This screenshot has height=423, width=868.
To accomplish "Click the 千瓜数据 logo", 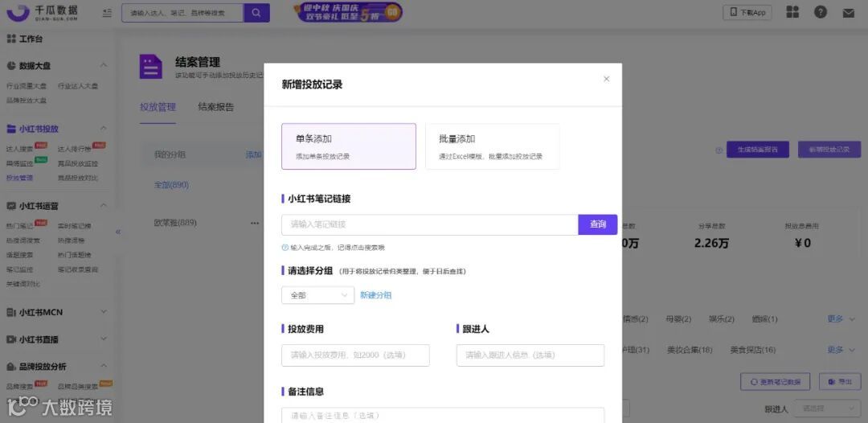I will 43,12.
